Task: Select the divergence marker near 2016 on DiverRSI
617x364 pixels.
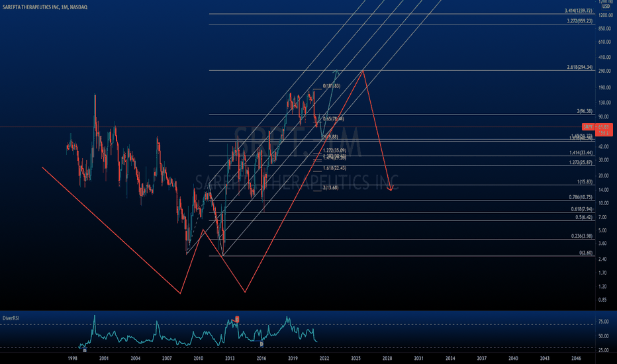Action: click(261, 344)
